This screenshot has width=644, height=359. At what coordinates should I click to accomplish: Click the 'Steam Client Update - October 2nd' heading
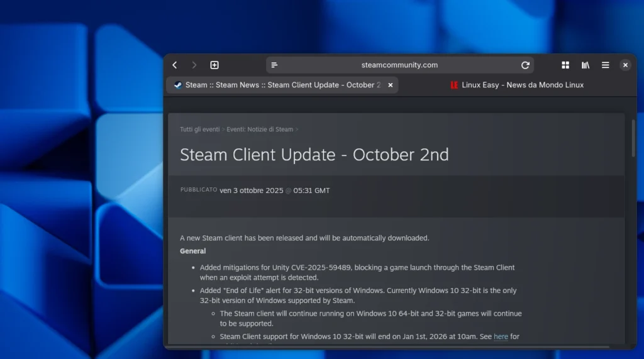click(314, 155)
